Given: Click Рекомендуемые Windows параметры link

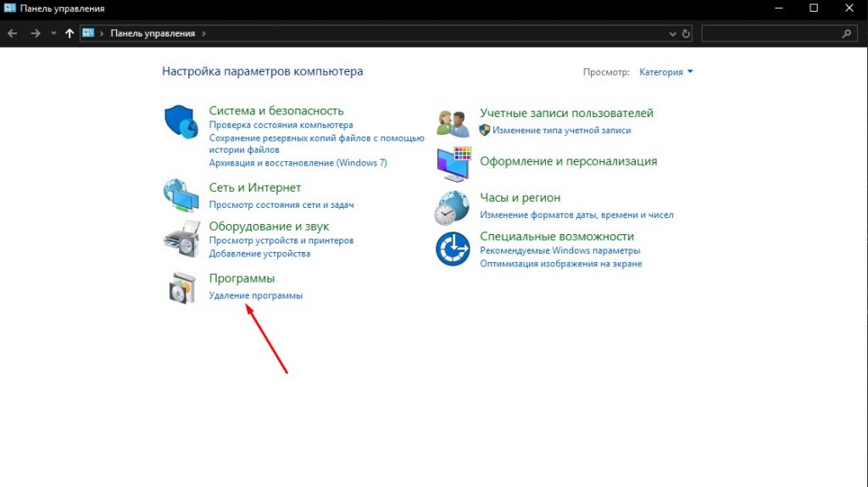Looking at the screenshot, I should [x=560, y=250].
